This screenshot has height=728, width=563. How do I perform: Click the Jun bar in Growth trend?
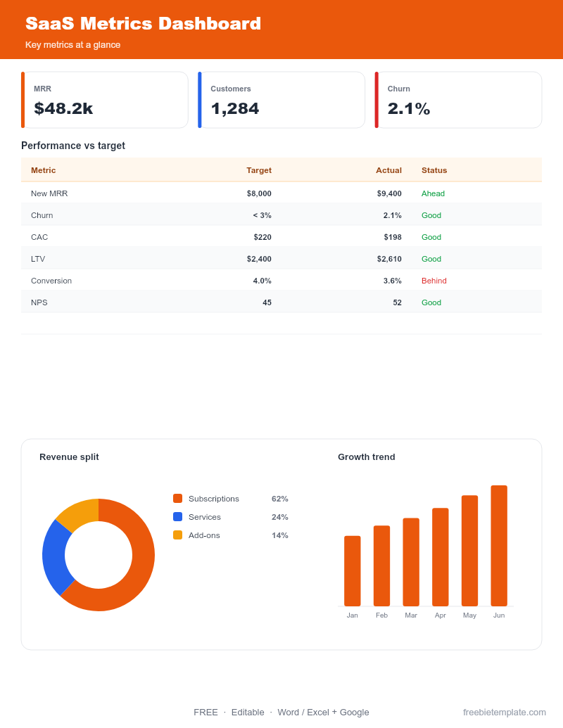coord(499,546)
